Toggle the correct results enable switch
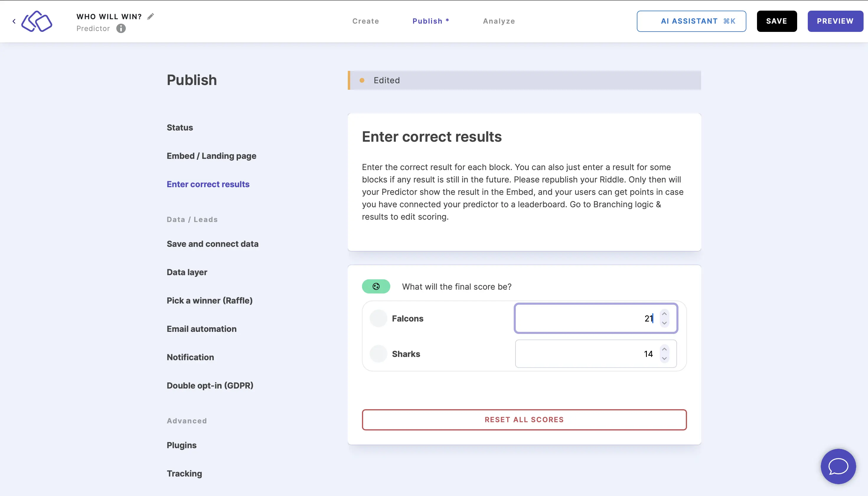This screenshot has width=868, height=496. click(376, 286)
